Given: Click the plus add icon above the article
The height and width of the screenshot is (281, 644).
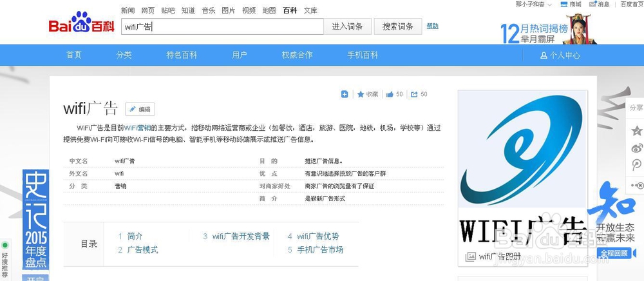Looking at the screenshot, I should pyautogui.click(x=345, y=95).
